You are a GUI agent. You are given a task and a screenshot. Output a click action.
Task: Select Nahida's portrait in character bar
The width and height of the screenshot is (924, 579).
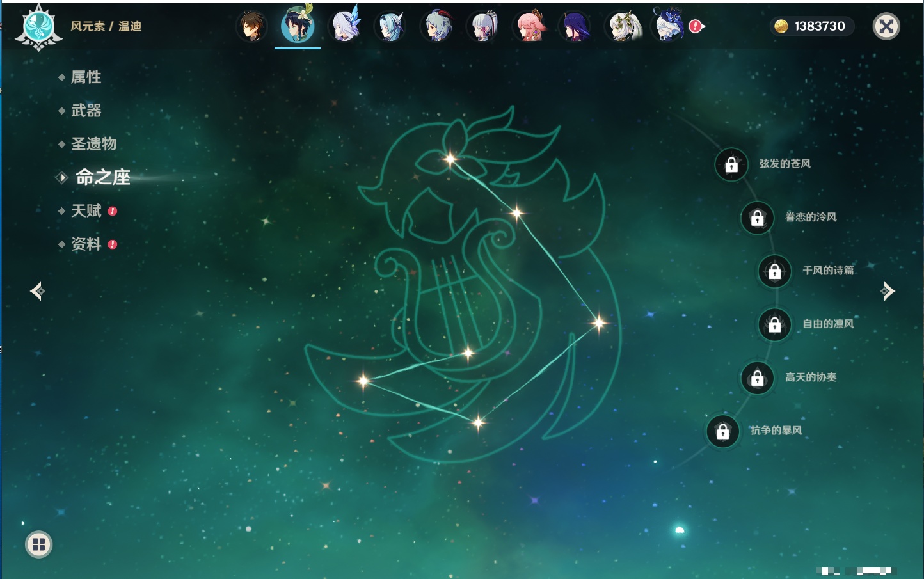click(623, 27)
